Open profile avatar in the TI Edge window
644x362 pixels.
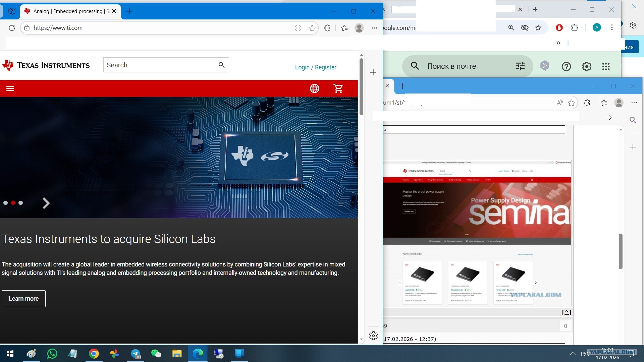(359, 28)
